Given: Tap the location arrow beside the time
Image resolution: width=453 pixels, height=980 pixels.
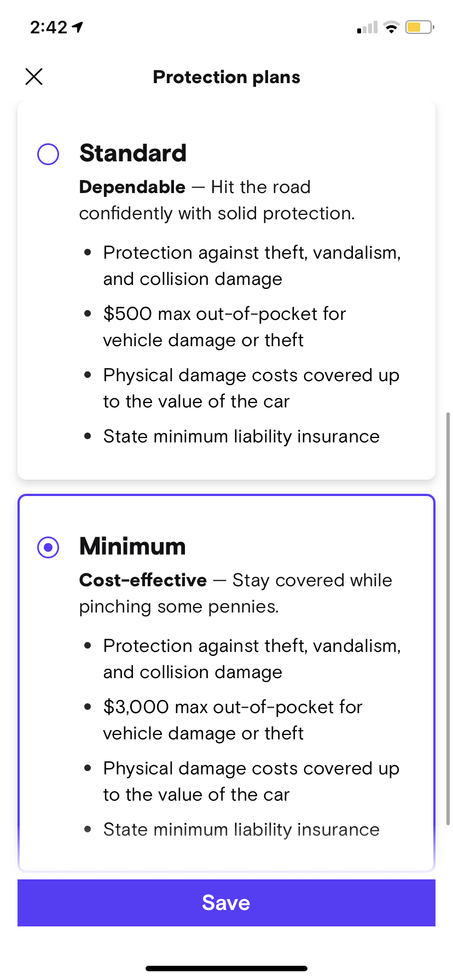Looking at the screenshot, I should (x=78, y=27).
